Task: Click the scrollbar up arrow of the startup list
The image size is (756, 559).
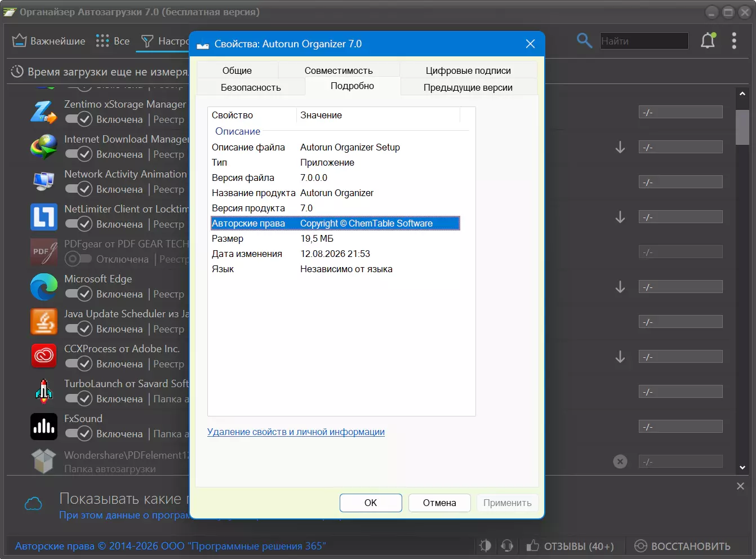Action: click(742, 94)
